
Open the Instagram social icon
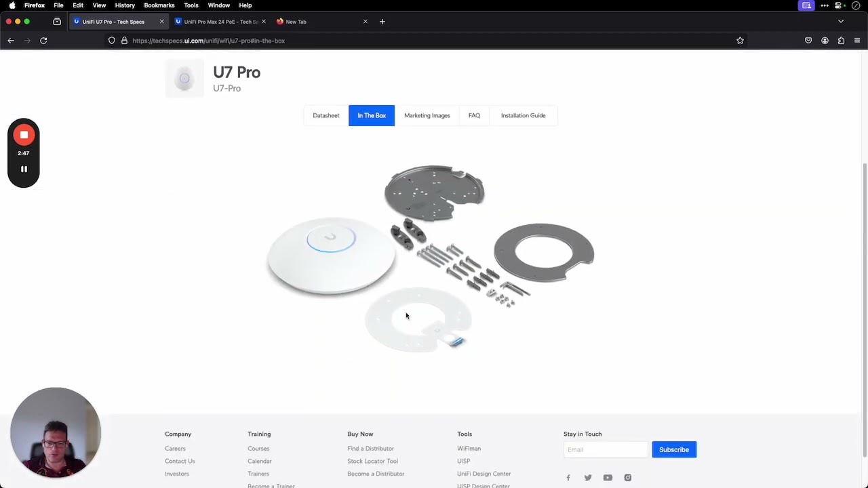(628, 478)
